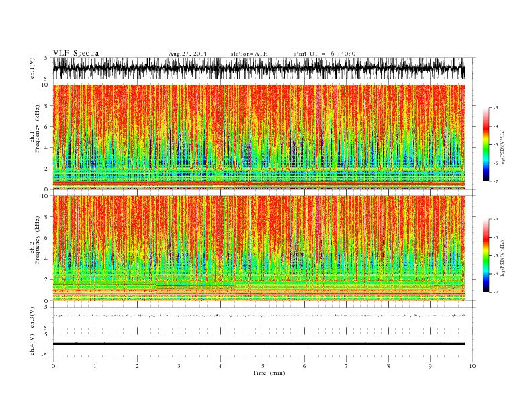The height and width of the screenshot is (411, 532).
Task: Click the ch.2 'Frequency (kHz)' axis label
Action: (x=38, y=240)
